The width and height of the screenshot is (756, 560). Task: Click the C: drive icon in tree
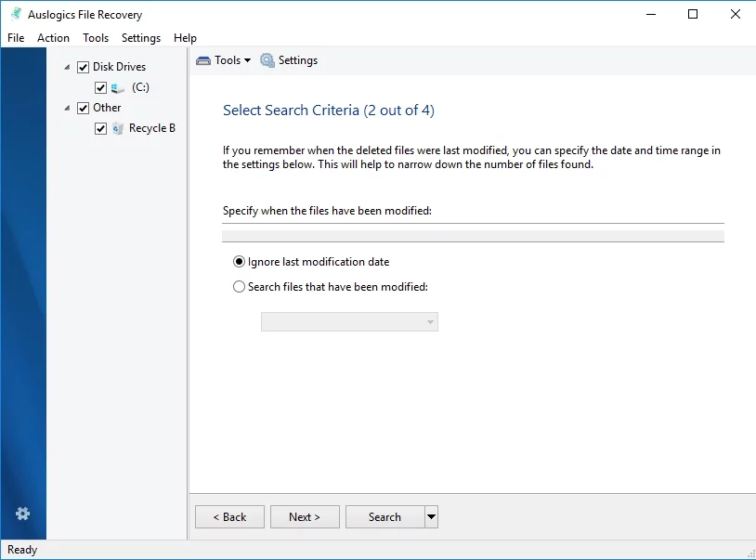point(118,88)
